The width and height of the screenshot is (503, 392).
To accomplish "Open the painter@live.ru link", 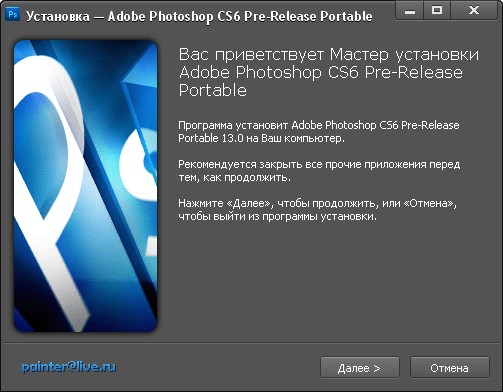I will (69, 367).
